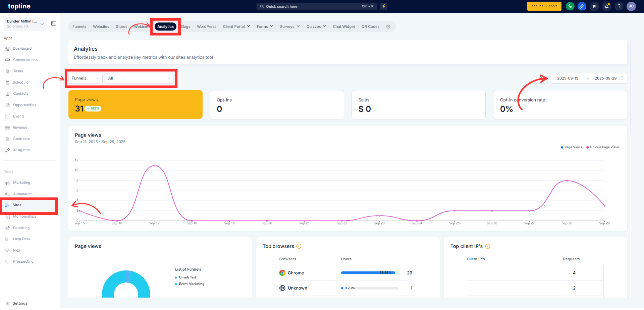Viewport: 644px width, 310px height.
Task: Toggle Unsub Test funnel legend item
Action: pyautogui.click(x=187, y=277)
